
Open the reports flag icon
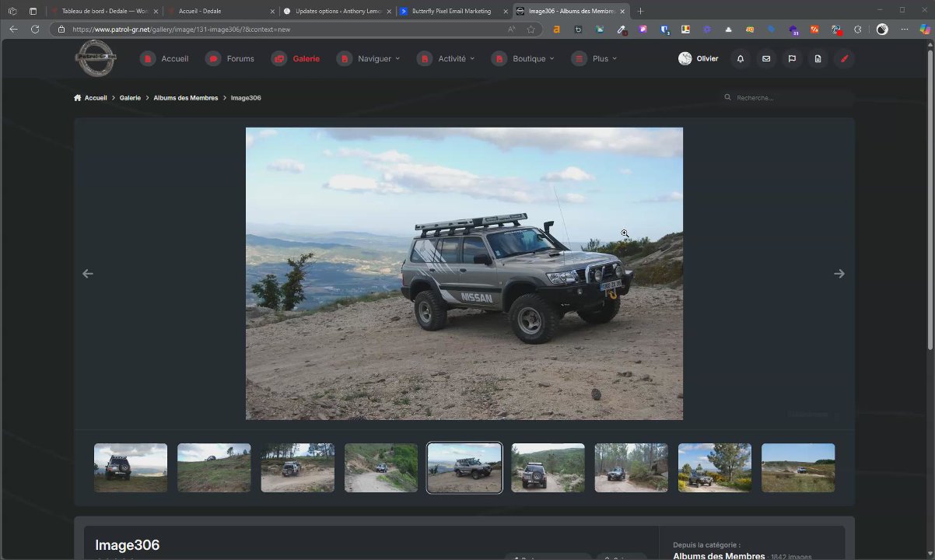(x=792, y=58)
